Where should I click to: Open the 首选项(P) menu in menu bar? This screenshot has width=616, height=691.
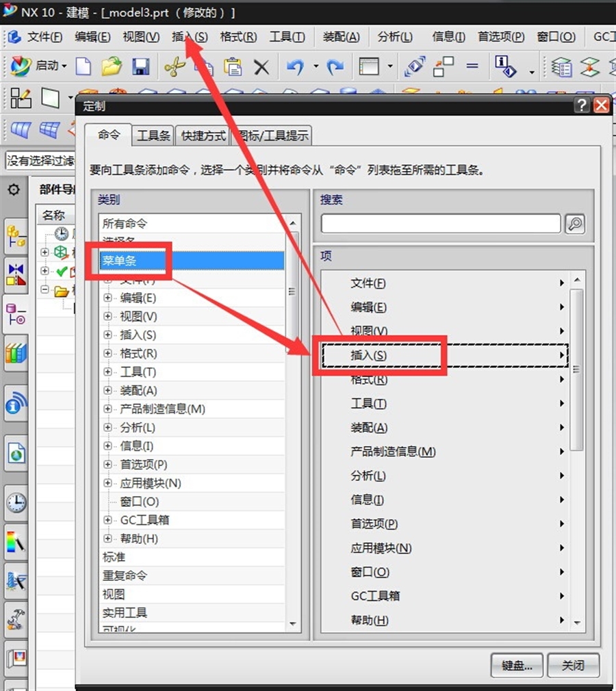point(501,37)
